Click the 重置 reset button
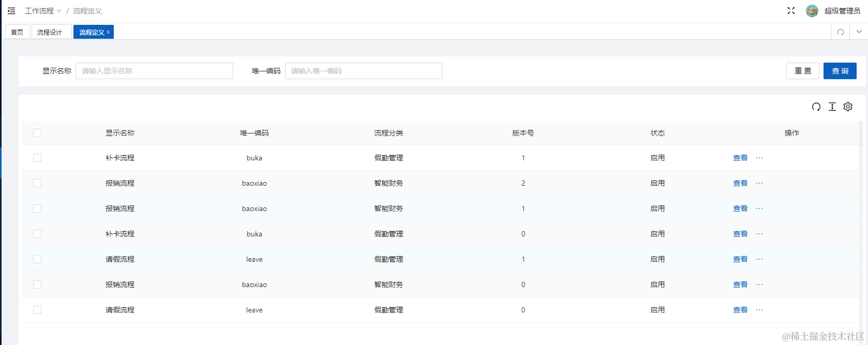868x345 pixels. pyautogui.click(x=803, y=71)
